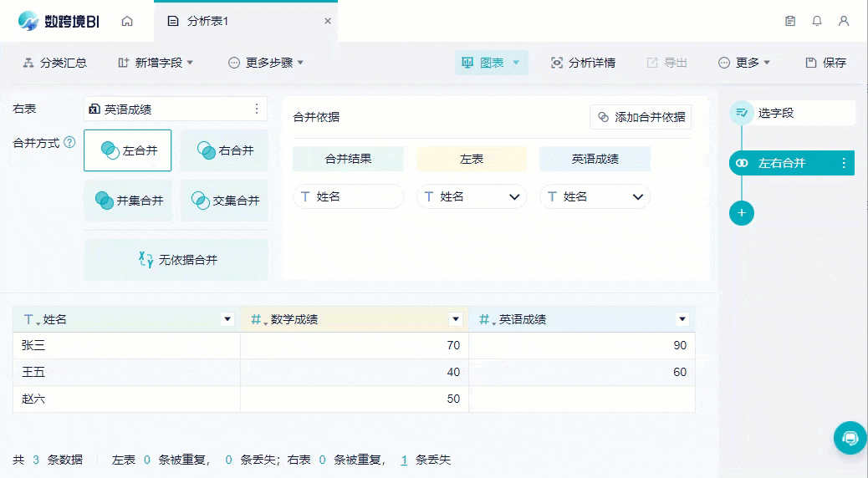Choose 左合并 merge mode
Screen dimensions: 868x478
click(x=128, y=150)
